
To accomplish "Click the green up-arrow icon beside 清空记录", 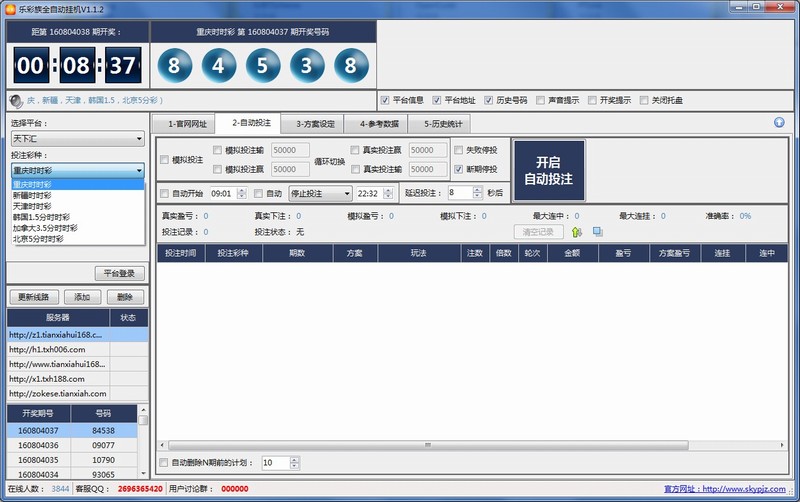I will click(577, 232).
